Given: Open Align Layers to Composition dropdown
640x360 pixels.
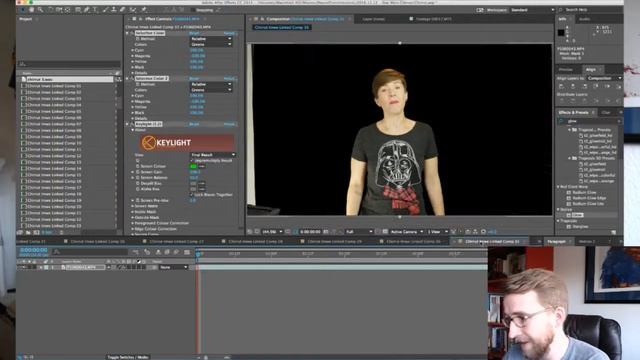Looking at the screenshot, I should point(604,78).
